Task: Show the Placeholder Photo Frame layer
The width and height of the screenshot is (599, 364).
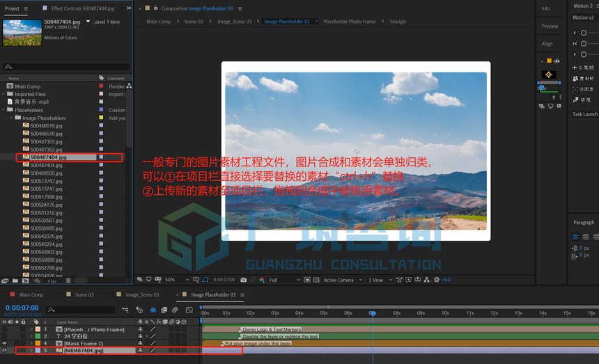Action: [x=4, y=329]
